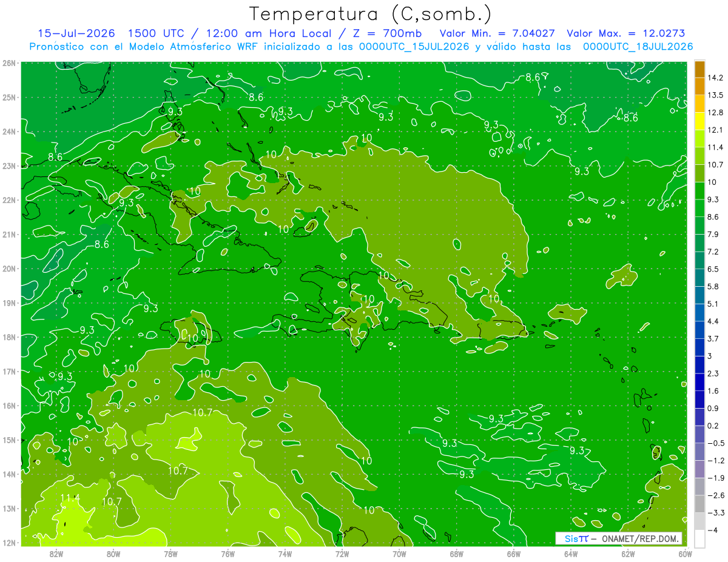The width and height of the screenshot is (728, 562).
Task: Click the 10.7 color bar value
Action: [715, 165]
